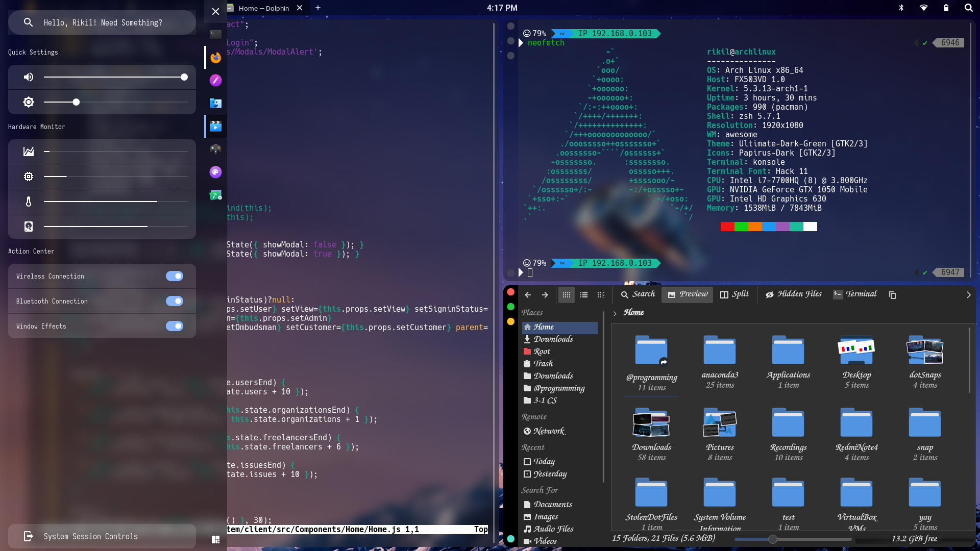The height and width of the screenshot is (551, 980).
Task: Toggle the Window Effects switch
Action: pyautogui.click(x=175, y=326)
